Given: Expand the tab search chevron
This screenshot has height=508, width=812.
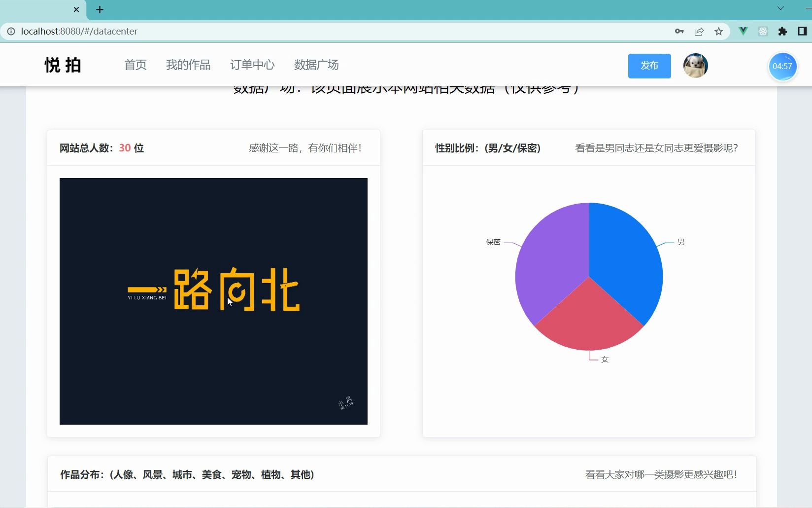Looking at the screenshot, I should (780, 8).
